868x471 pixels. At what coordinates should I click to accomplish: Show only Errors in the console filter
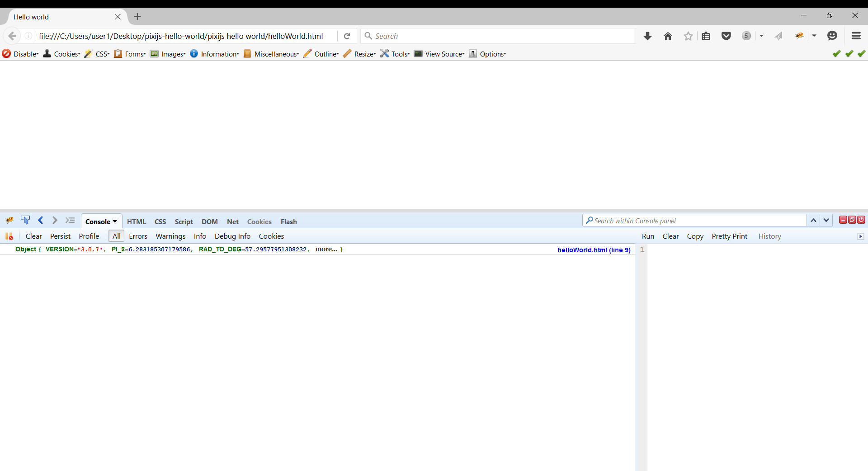coord(138,236)
